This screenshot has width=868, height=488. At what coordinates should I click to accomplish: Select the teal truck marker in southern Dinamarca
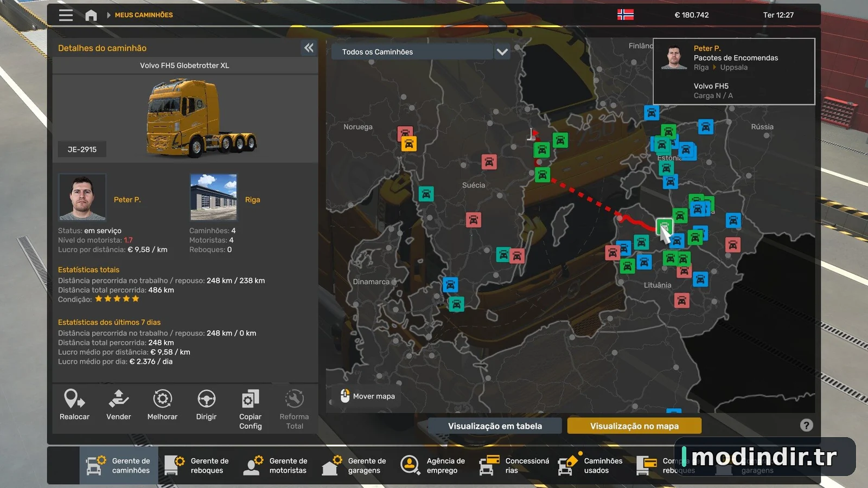pos(456,304)
